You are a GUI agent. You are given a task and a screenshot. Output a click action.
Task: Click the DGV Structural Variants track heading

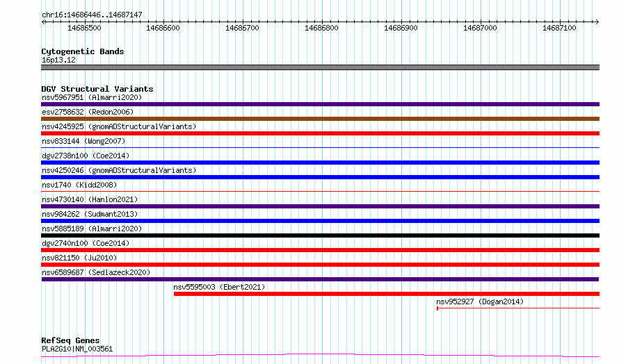[97, 89]
